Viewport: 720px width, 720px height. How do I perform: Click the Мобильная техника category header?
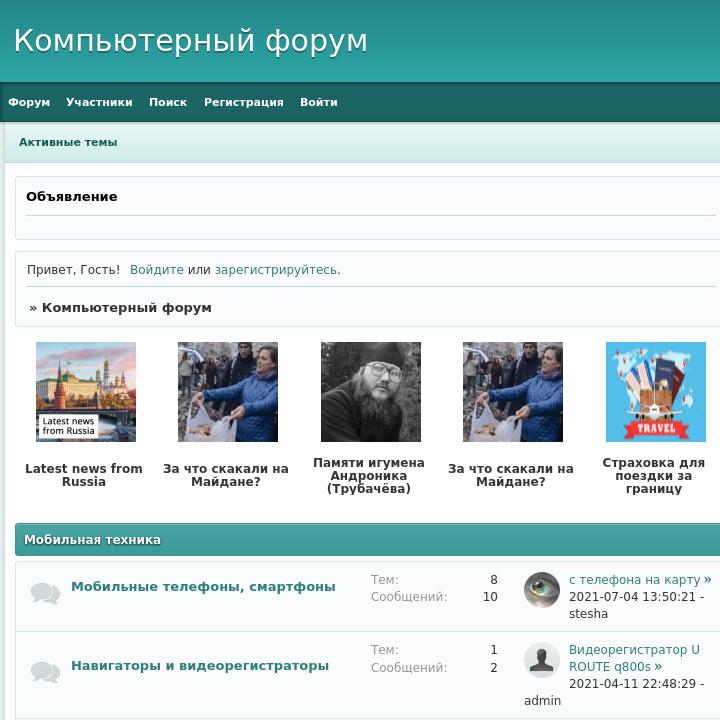[92, 540]
